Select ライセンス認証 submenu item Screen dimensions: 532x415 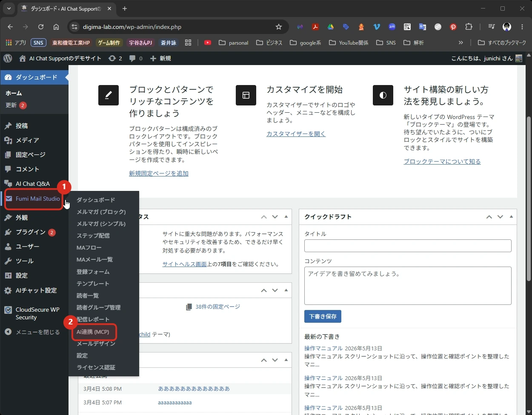pyautogui.click(x=96, y=367)
